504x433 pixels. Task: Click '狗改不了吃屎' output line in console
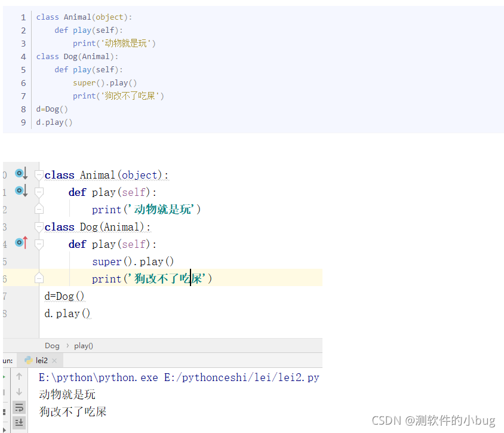point(73,411)
